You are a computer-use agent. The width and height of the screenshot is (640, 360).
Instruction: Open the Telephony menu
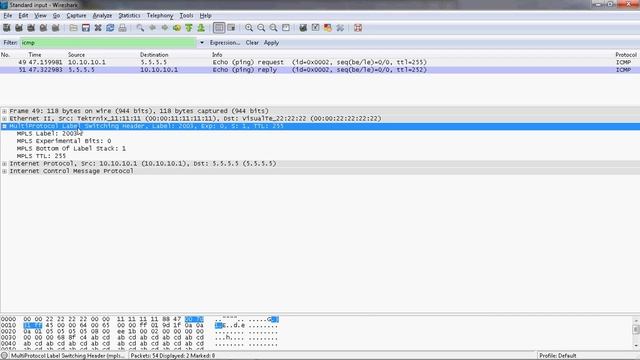(160, 16)
